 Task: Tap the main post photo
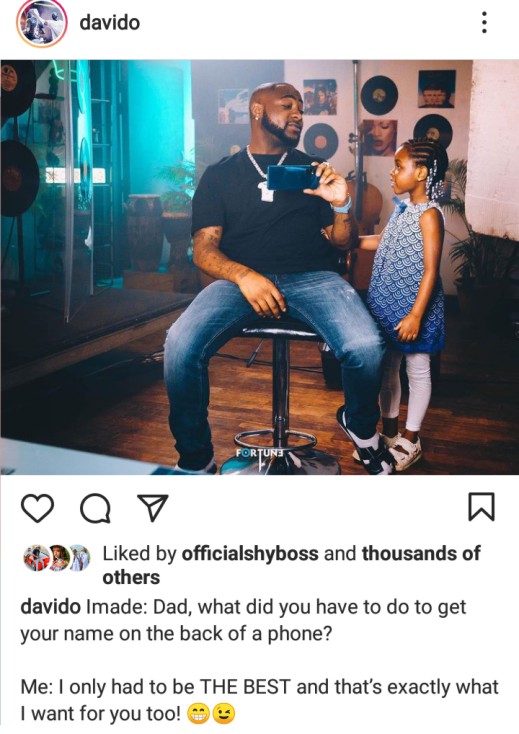click(x=260, y=267)
